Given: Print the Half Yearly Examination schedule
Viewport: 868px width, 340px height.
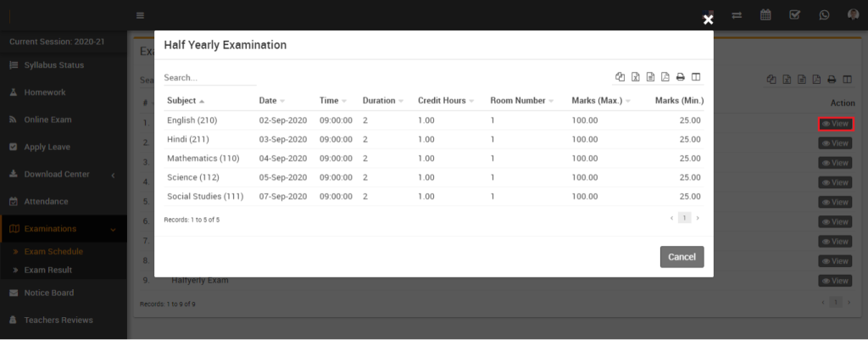Looking at the screenshot, I should pyautogui.click(x=680, y=78).
